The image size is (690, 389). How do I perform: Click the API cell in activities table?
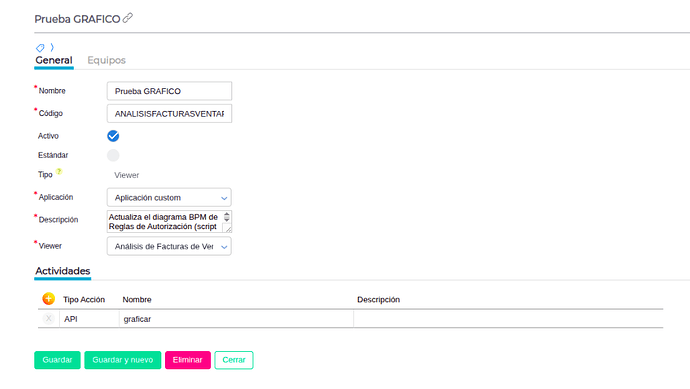click(x=89, y=319)
